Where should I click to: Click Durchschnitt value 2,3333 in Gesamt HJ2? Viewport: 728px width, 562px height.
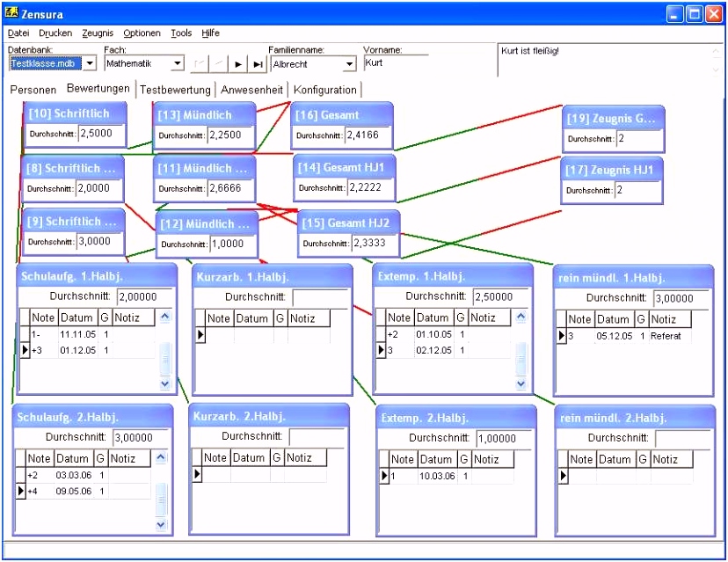coord(375,243)
